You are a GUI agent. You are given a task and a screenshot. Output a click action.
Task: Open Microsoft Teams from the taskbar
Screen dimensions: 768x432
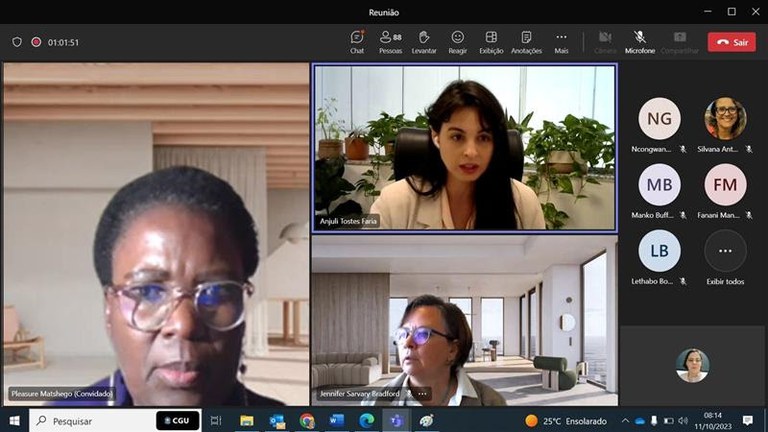pyautogui.click(x=396, y=421)
